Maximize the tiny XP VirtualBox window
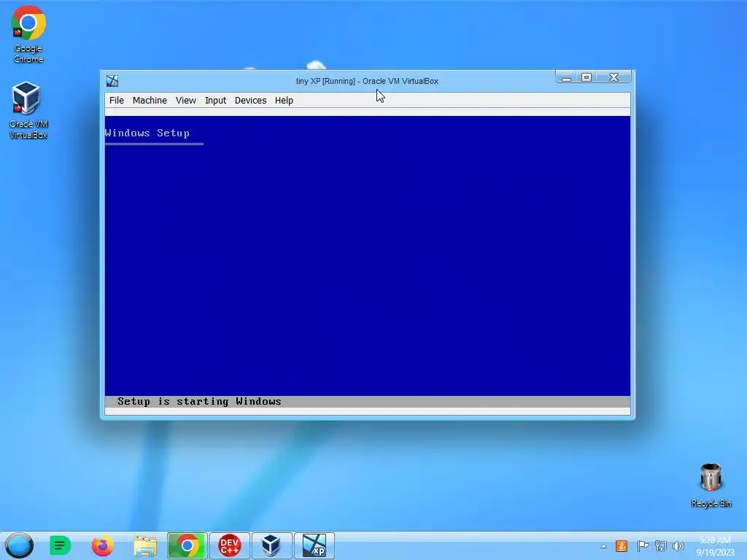The image size is (747, 560). click(587, 77)
